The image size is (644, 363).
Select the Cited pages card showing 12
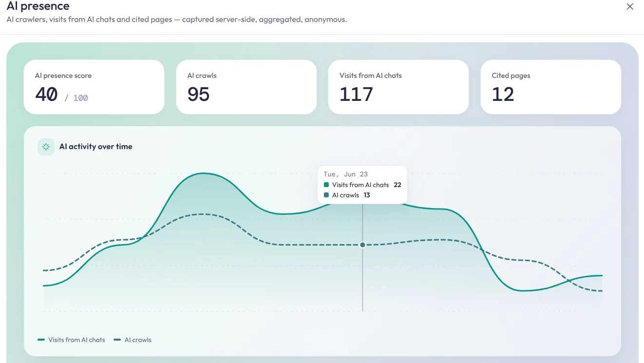(x=551, y=87)
